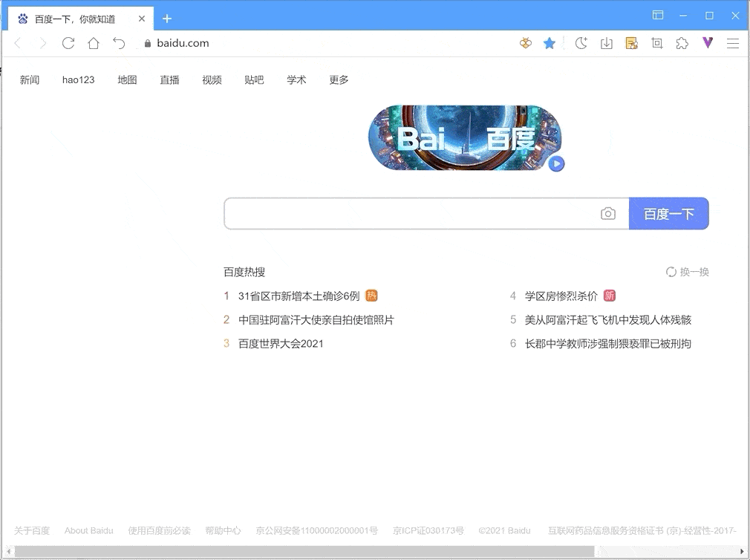
Task: Click the padlock site security icon
Action: [147, 44]
